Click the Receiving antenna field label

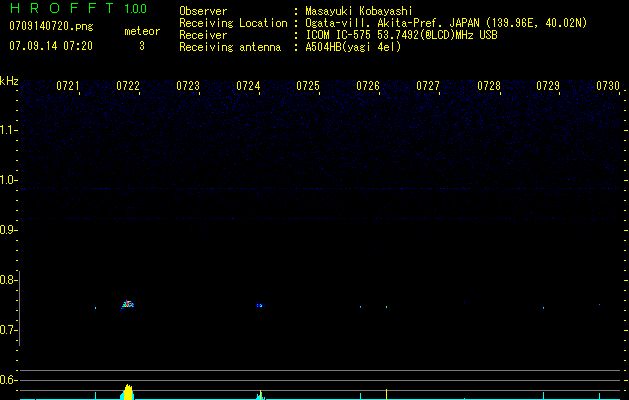230,47
